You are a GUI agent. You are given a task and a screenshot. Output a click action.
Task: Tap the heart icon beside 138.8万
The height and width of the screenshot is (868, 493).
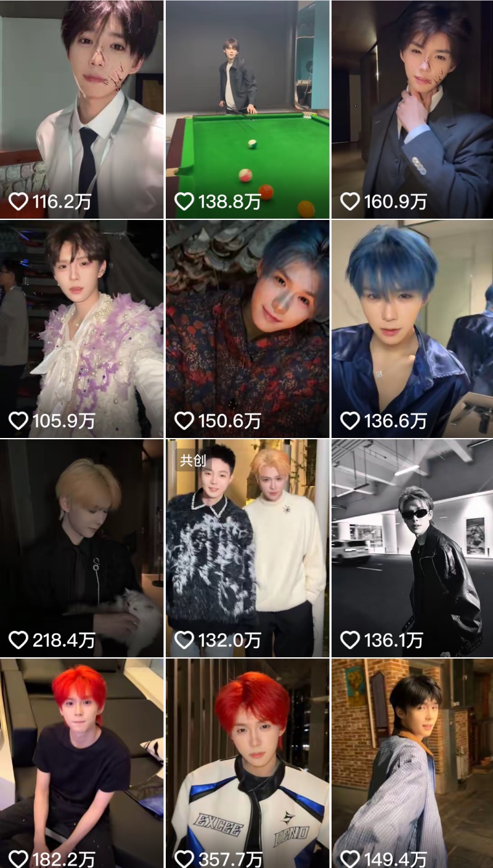184,201
